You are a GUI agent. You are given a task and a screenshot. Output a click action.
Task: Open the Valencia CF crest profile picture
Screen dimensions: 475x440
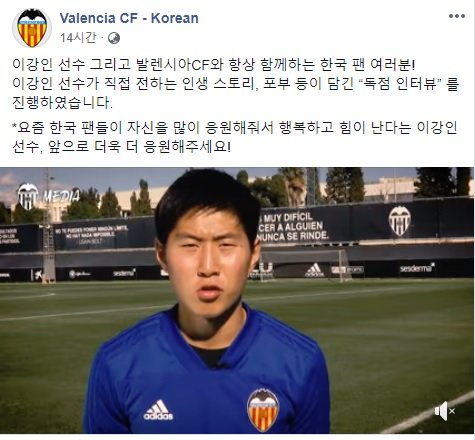click(x=32, y=28)
